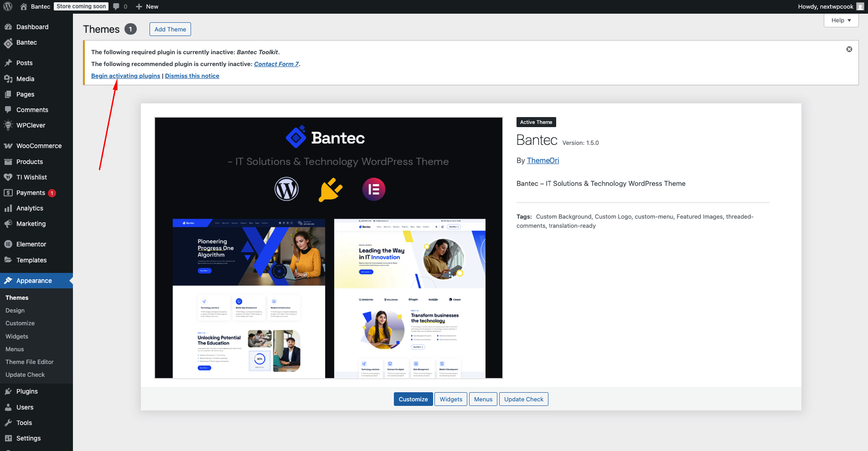Click the Bantec theme screenshot thumbnail
Viewport: 868px width, 451px height.
click(328, 248)
